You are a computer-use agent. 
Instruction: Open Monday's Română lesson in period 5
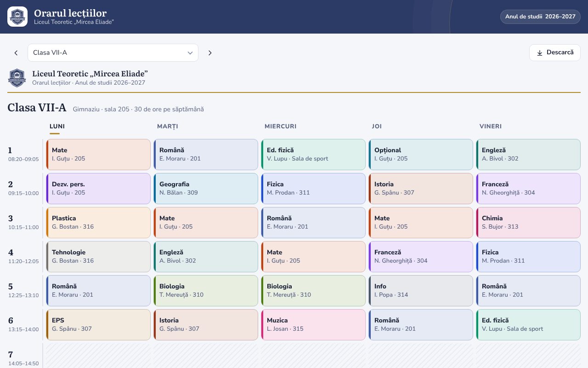98,291
